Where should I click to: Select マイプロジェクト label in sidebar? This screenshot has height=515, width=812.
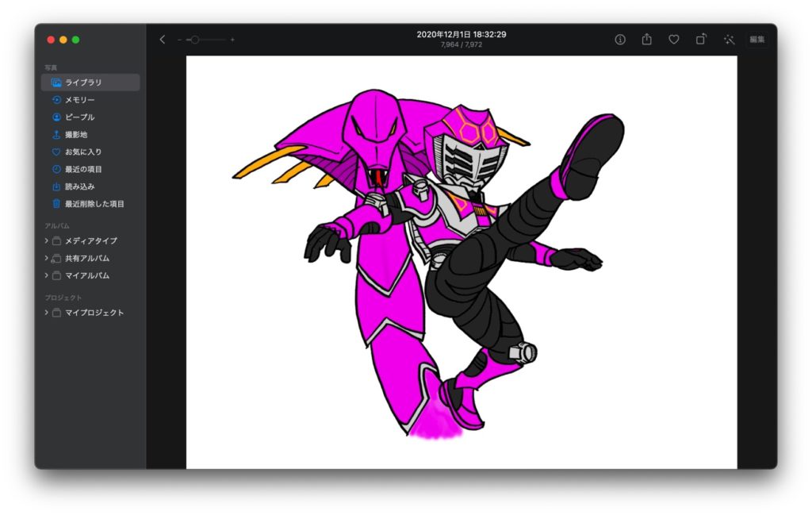(94, 313)
